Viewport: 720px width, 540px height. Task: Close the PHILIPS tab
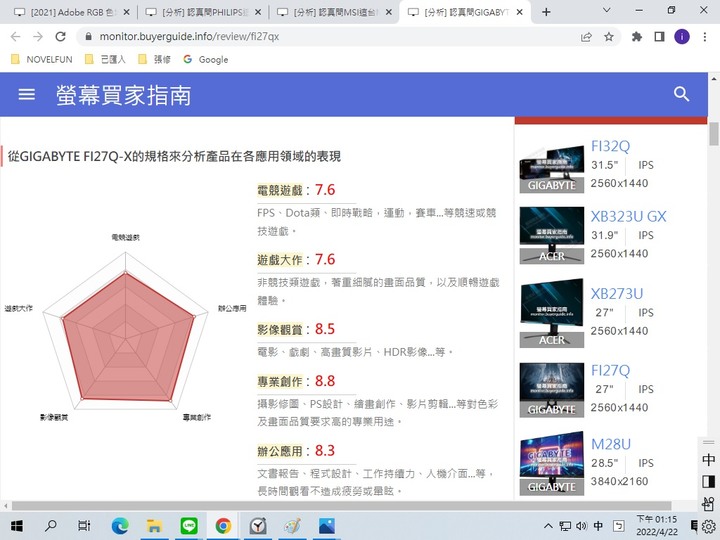coord(258,12)
